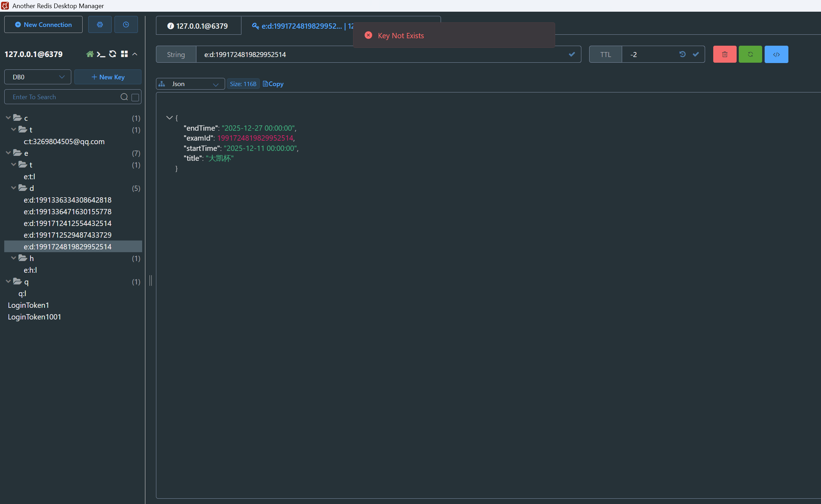
Task: Click the red delete key trash icon
Action: (725, 54)
